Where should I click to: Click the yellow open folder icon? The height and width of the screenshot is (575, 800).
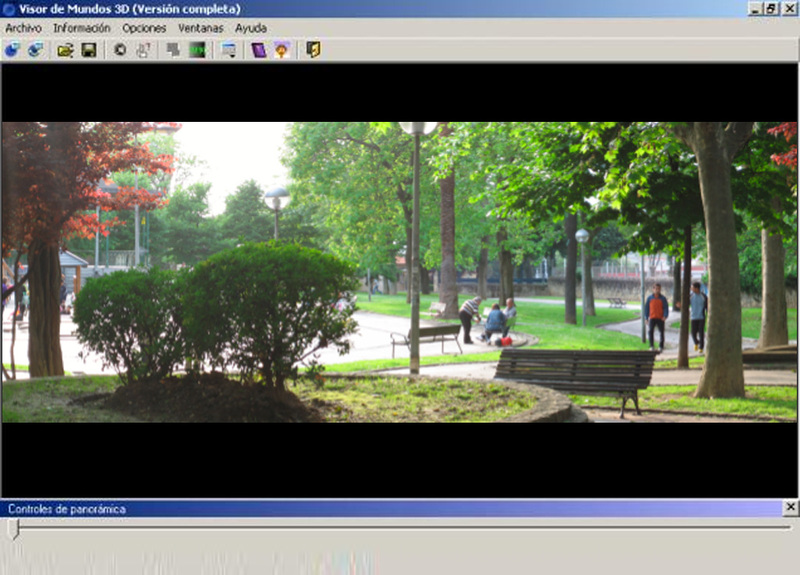(65, 49)
